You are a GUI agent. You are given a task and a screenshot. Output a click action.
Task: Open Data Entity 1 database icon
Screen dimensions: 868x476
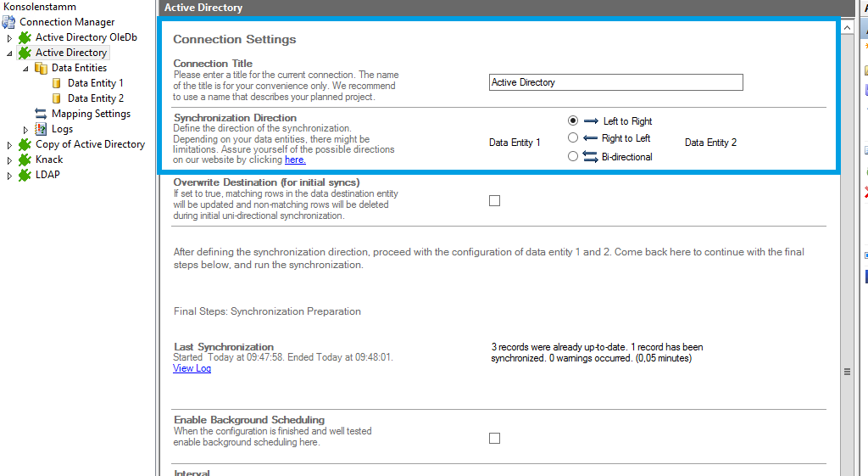pos(57,83)
